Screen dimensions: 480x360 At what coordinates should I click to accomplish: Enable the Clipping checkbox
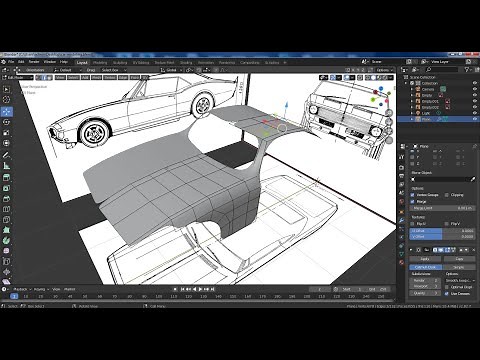[447, 195]
